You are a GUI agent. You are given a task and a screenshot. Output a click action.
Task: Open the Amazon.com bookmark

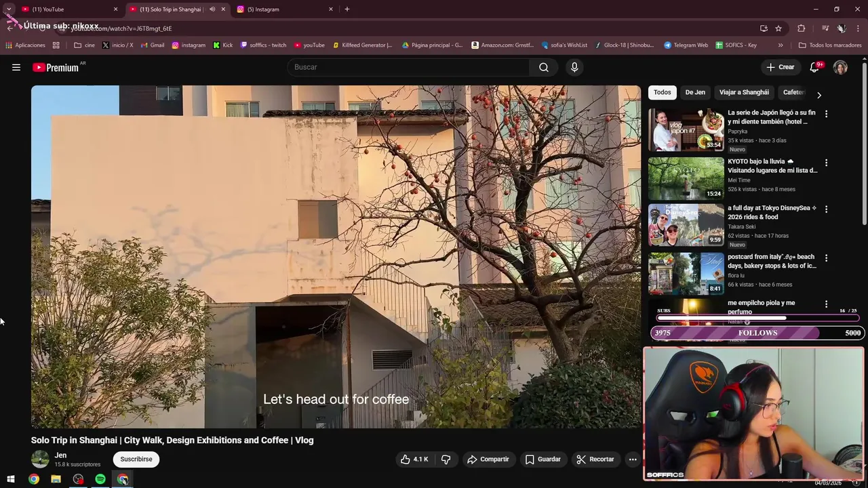(502, 45)
